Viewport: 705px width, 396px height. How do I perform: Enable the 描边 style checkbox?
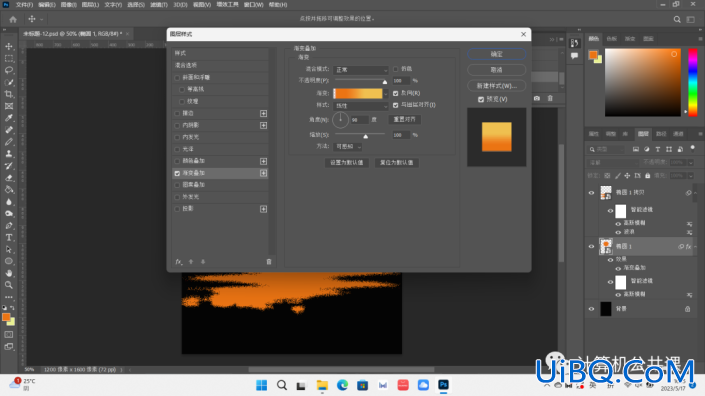(177, 114)
